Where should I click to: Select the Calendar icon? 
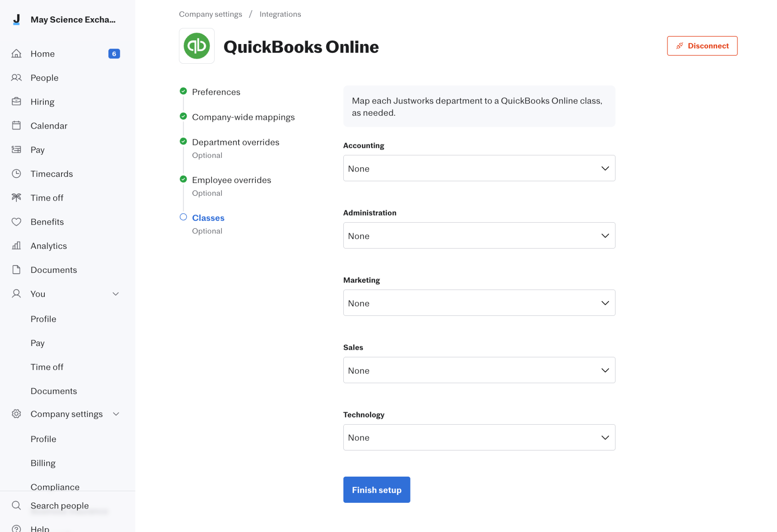(16, 126)
